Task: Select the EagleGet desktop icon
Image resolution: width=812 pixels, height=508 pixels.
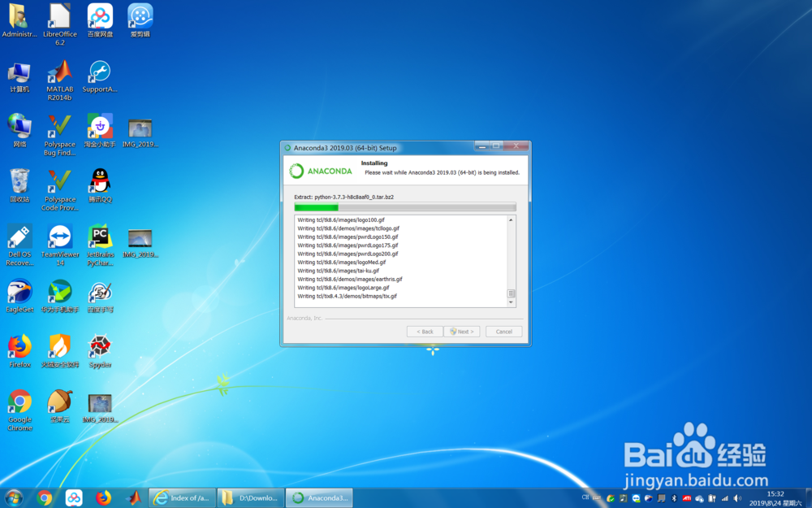Action: coord(19,297)
